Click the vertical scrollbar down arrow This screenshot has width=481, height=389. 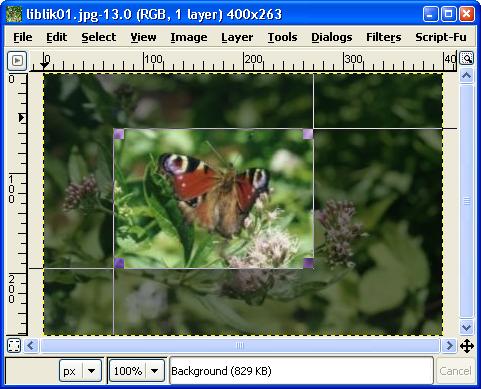pyautogui.click(x=466, y=327)
